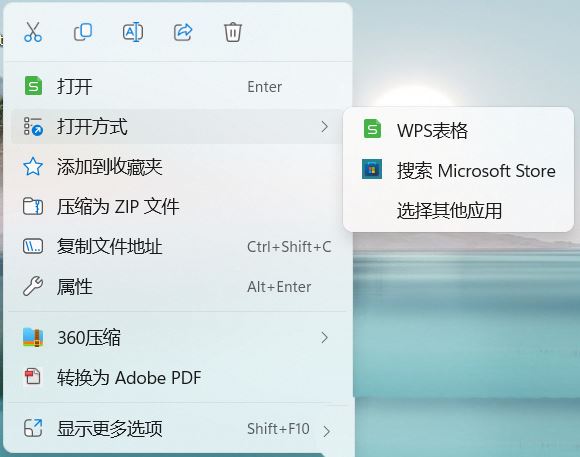Click the Delete trash icon
Image resolution: width=580 pixels, height=457 pixels.
click(x=233, y=32)
